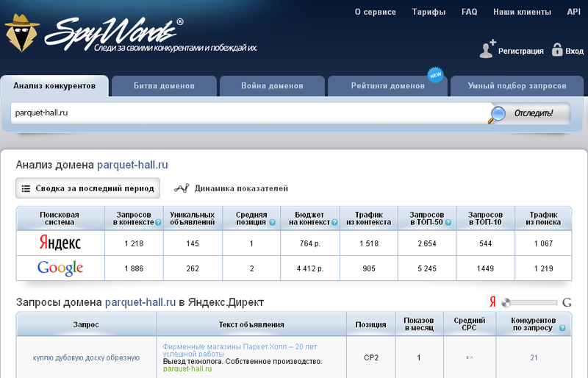Click the Яндекс logo in the table
Viewport: 588px width, 378px height.
[x=60, y=243]
